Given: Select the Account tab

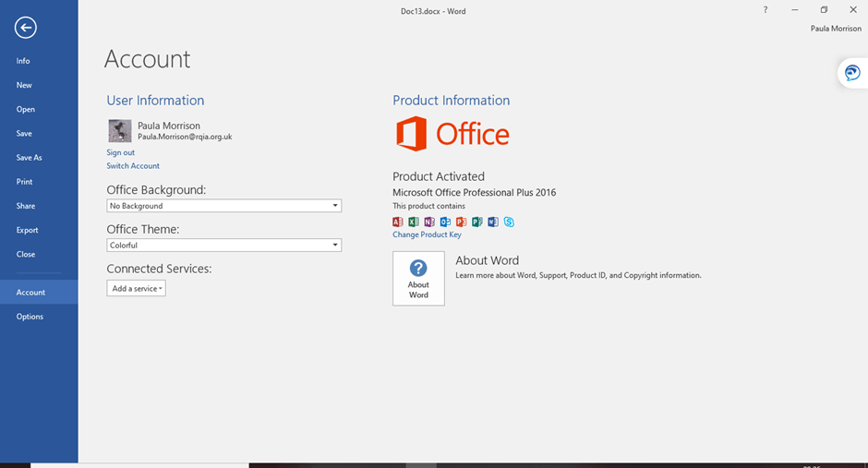Looking at the screenshot, I should click(39, 292).
